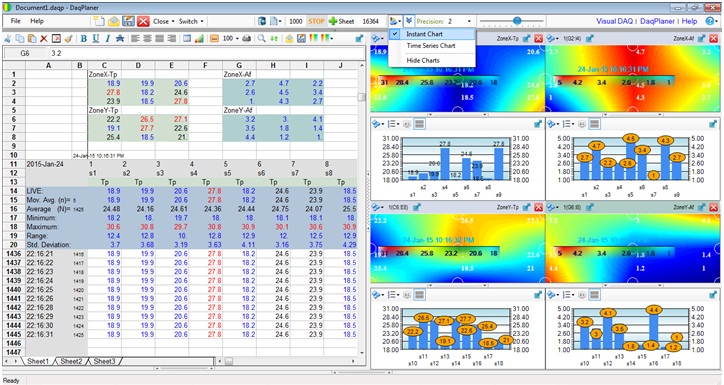The height and width of the screenshot is (385, 724).
Task: Toggle the STOP acquisition button
Action: tap(316, 21)
